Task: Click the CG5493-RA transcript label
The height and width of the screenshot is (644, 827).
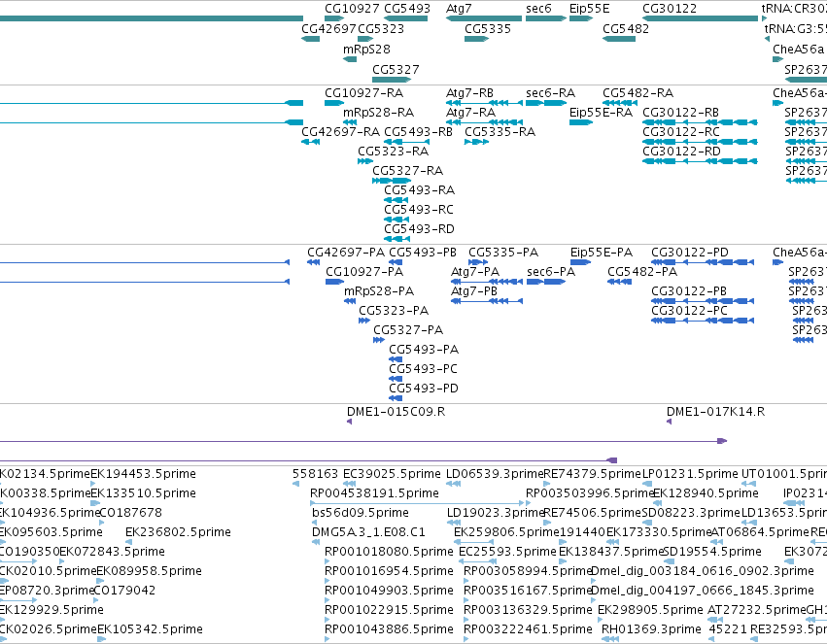Action: pyautogui.click(x=419, y=190)
